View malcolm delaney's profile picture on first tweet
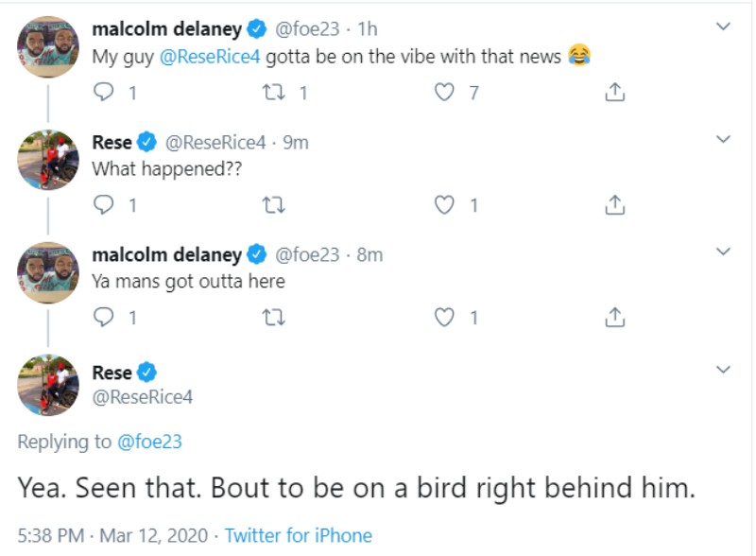 pyautogui.click(x=48, y=46)
